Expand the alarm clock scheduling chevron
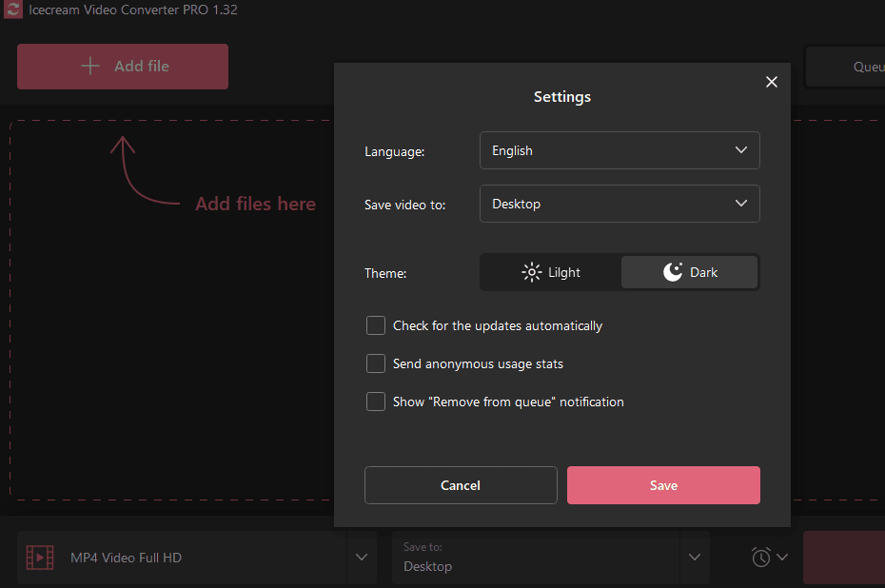The width and height of the screenshot is (885, 588). pyautogui.click(x=782, y=557)
